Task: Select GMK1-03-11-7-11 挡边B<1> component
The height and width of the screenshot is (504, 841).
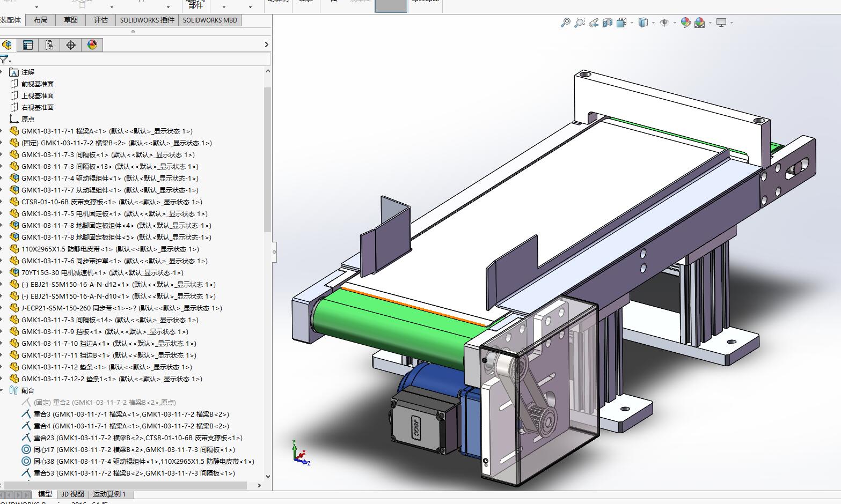Action: 109,355
